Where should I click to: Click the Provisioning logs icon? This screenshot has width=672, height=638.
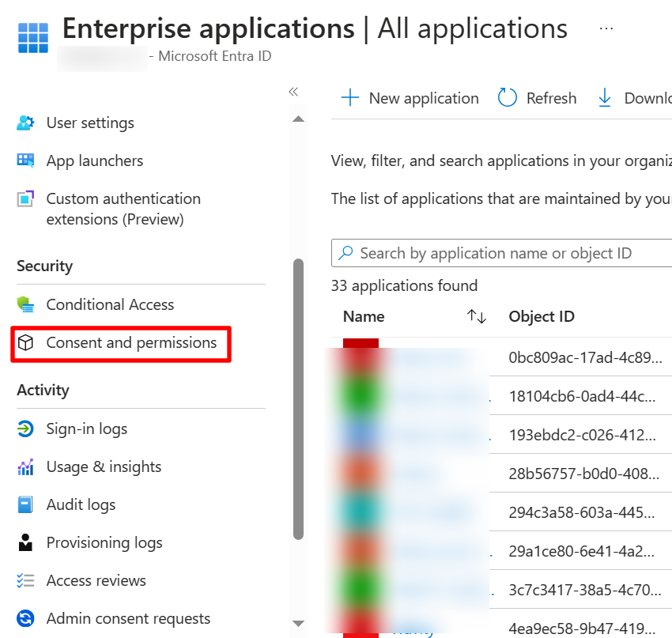[25, 542]
